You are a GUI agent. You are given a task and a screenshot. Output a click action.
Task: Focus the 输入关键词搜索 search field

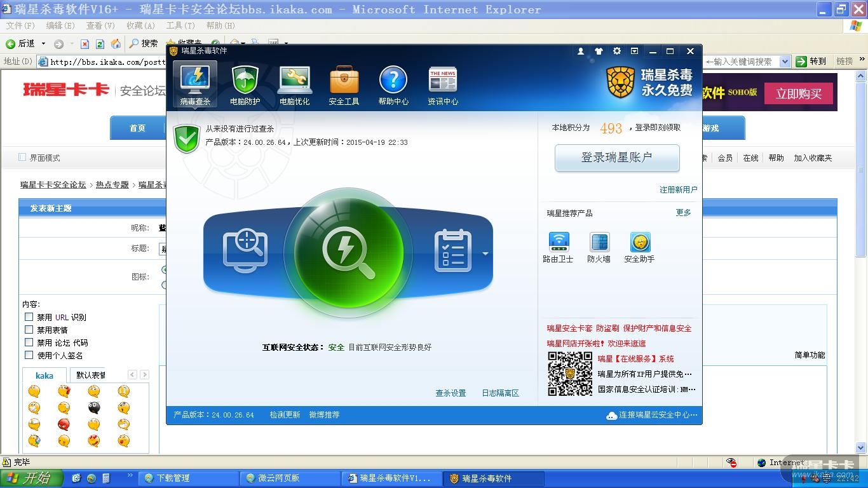pyautogui.click(x=742, y=62)
